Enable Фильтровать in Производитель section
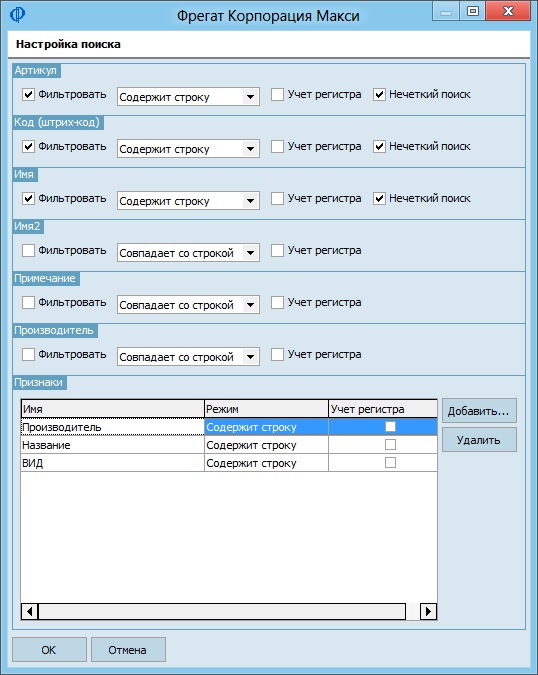Image resolution: width=538 pixels, height=675 pixels. 28,355
